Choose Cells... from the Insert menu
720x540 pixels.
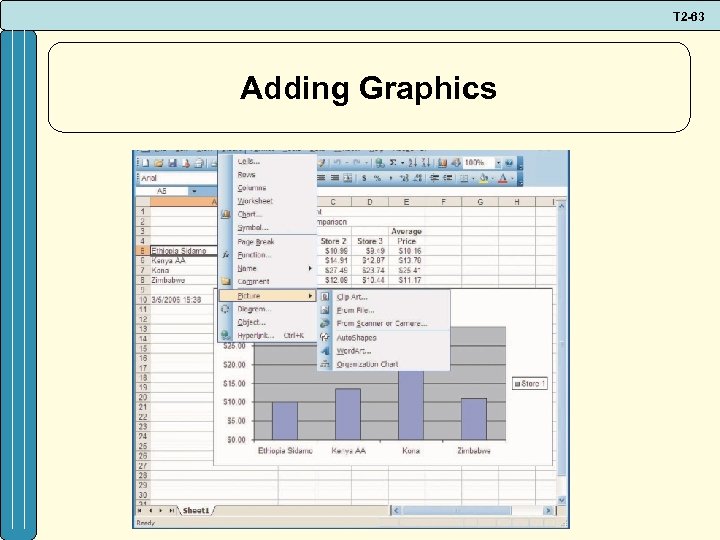pos(267,161)
